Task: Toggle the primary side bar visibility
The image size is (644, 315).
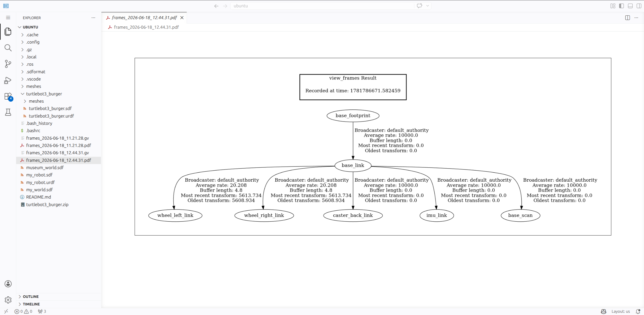Action: pos(621,6)
